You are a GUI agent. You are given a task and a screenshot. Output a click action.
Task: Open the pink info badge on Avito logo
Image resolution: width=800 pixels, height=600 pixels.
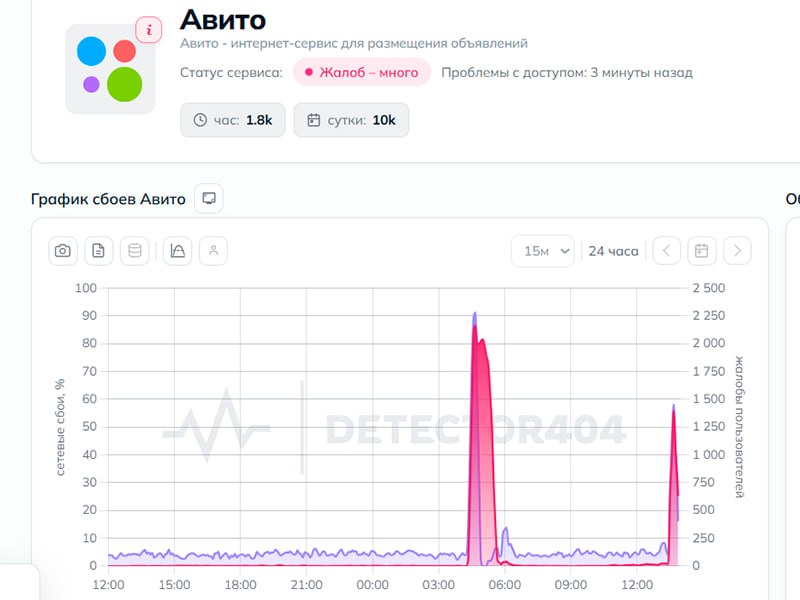coord(149,30)
